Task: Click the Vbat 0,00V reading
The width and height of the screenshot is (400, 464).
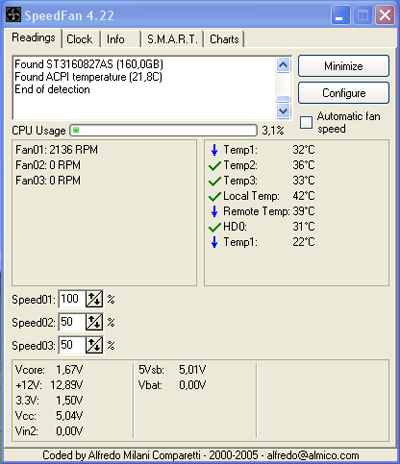Action: [172, 385]
